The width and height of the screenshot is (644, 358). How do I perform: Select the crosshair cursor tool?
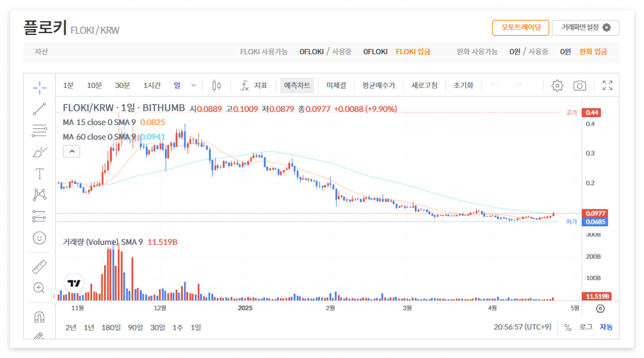coord(40,87)
